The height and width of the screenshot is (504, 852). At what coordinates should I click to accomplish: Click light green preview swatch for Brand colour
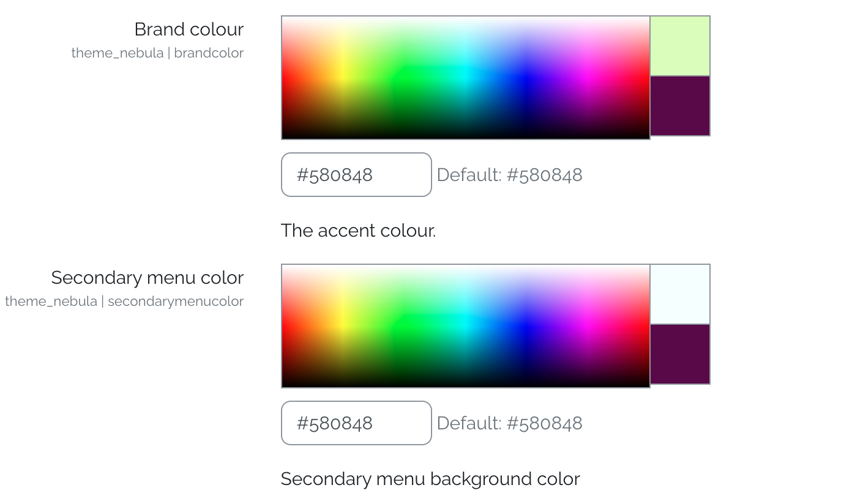click(680, 46)
